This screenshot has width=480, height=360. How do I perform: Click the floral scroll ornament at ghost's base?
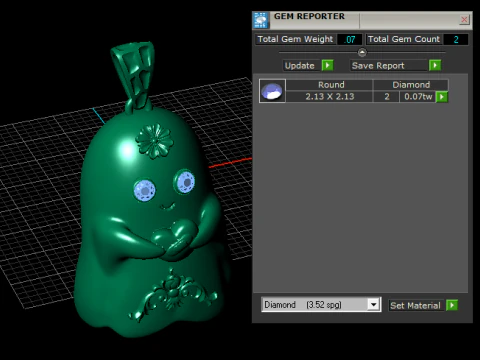[172, 294]
